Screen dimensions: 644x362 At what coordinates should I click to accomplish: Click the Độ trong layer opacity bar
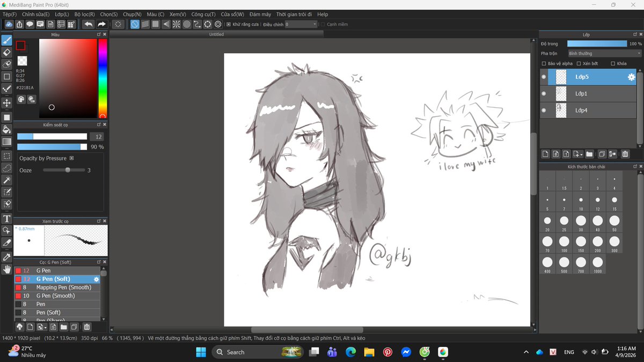(x=597, y=43)
